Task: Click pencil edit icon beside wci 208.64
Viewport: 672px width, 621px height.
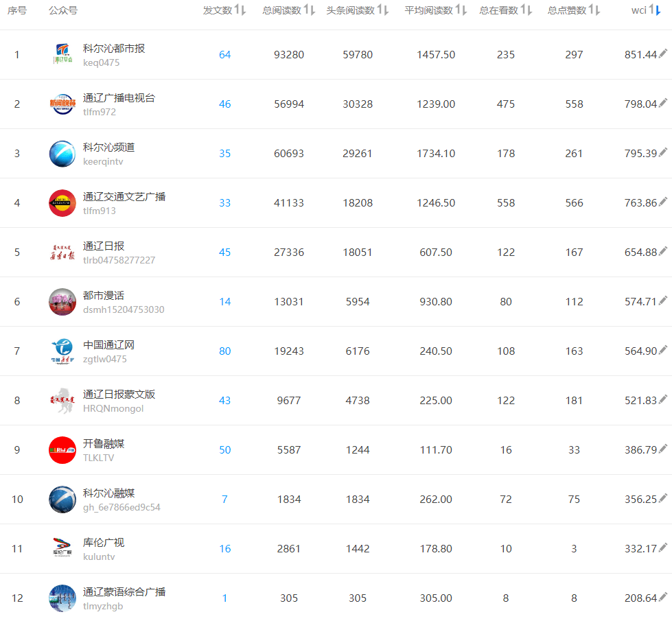Action: point(662,598)
